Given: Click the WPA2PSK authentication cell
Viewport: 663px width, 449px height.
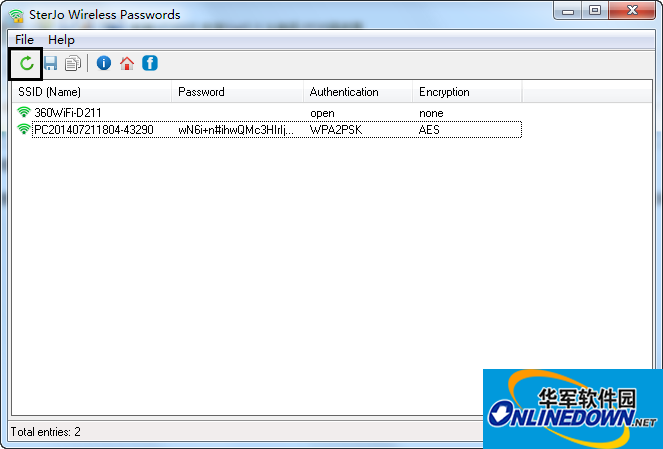Looking at the screenshot, I should click(x=336, y=130).
